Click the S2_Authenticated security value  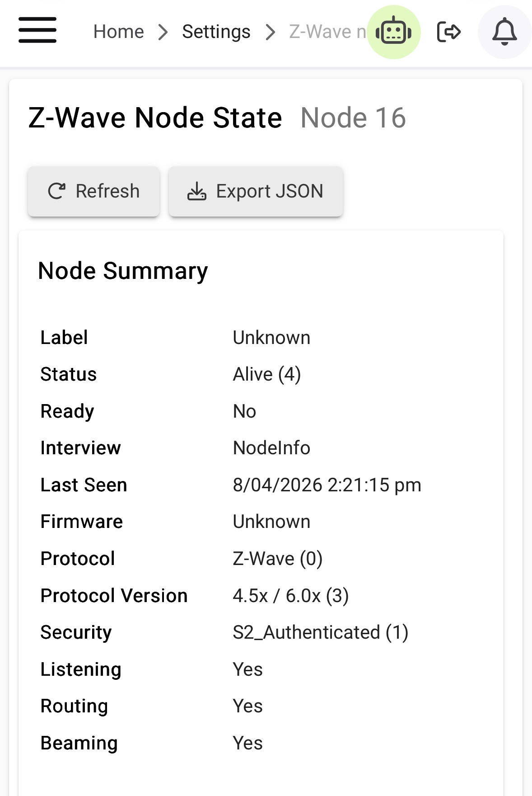coord(321,632)
